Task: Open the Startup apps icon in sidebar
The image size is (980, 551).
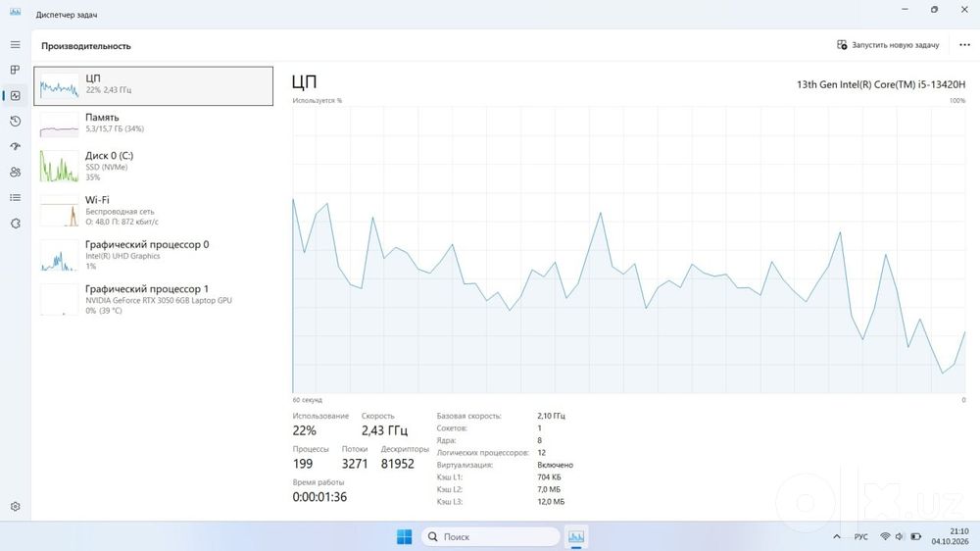Action: click(x=15, y=146)
